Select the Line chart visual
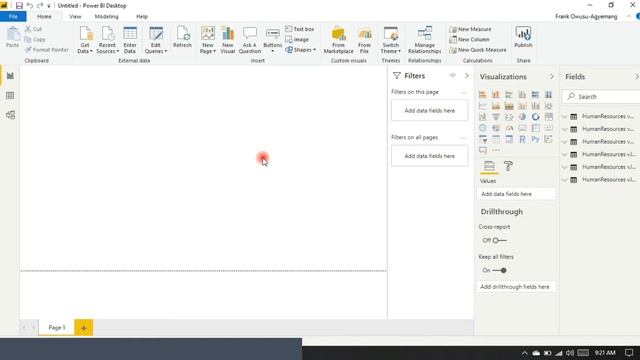Viewport: 640px width, 360px height. tap(482, 106)
